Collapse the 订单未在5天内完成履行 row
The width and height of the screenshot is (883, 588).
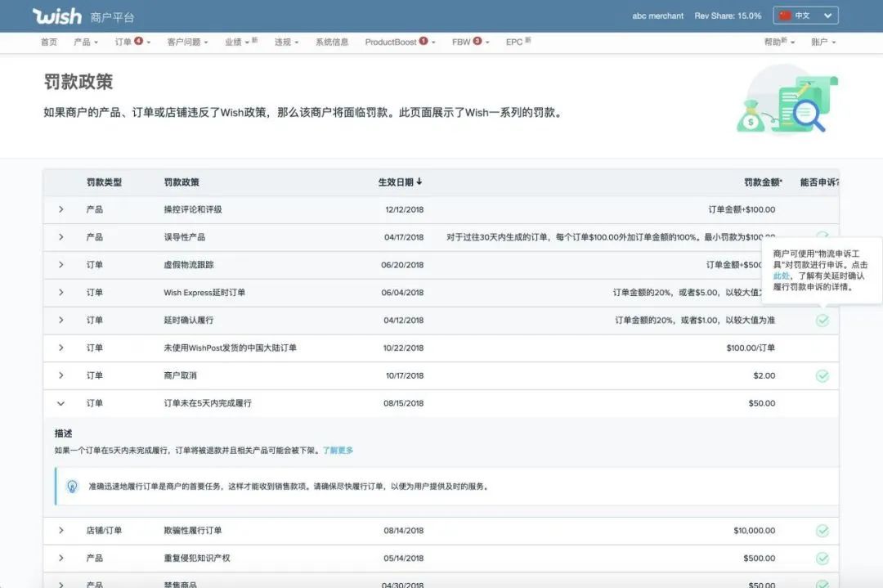(x=61, y=403)
